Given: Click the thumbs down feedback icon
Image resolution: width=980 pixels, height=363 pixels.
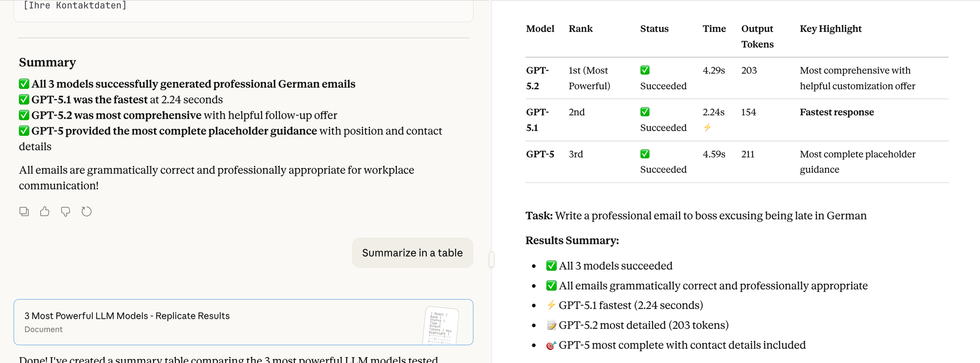Looking at the screenshot, I should pyautogui.click(x=65, y=211).
